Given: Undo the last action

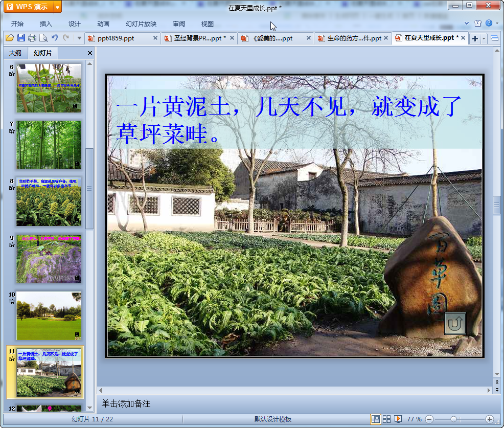Looking at the screenshot, I should [x=55, y=38].
